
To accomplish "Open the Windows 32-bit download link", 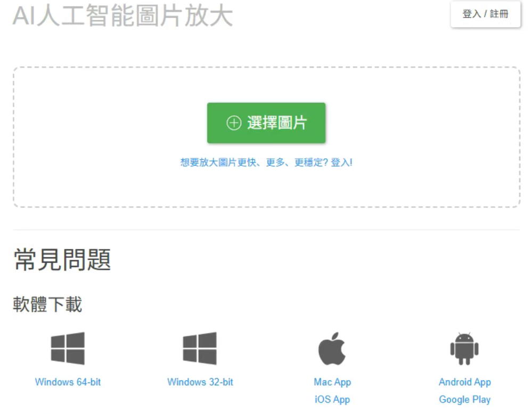I will [x=200, y=382].
